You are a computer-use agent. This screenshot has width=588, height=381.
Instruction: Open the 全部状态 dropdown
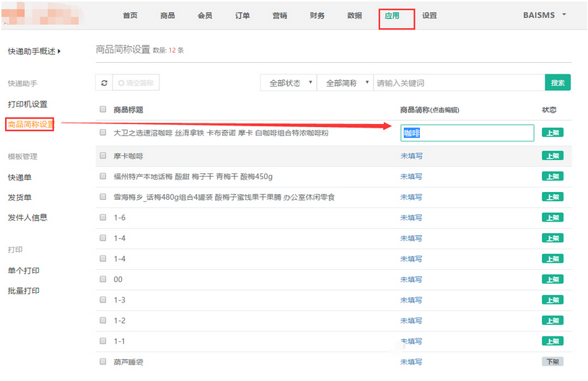[x=288, y=83]
